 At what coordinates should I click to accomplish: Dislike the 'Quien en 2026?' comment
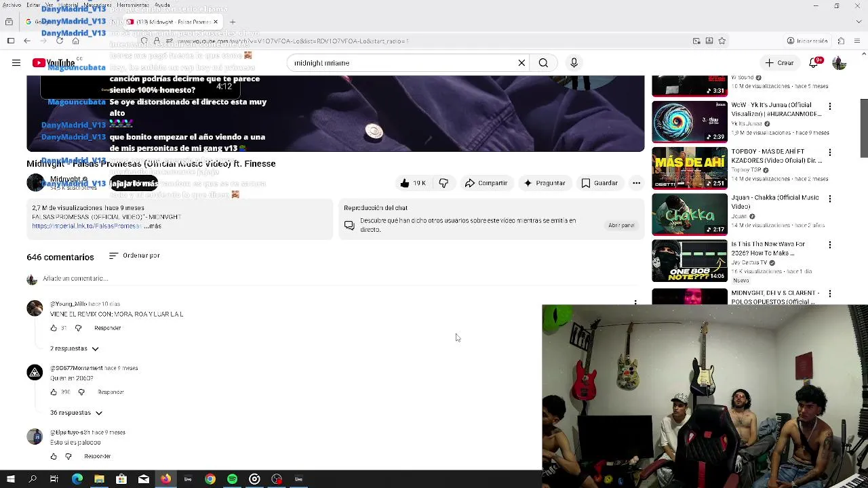[x=81, y=392]
